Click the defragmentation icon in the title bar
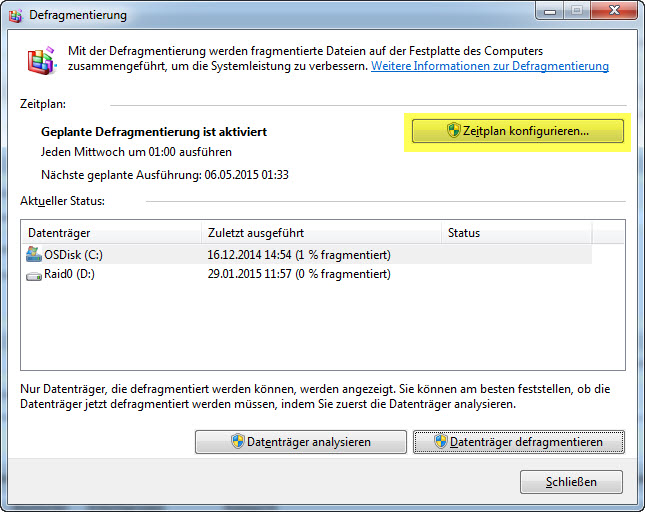645x512 pixels. point(16,15)
